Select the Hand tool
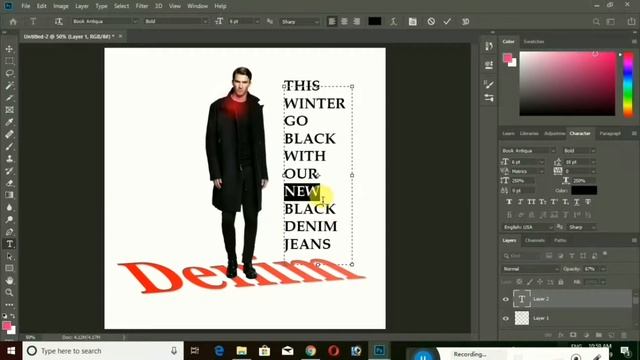Viewport: 640px width, 360px height. (x=9, y=280)
